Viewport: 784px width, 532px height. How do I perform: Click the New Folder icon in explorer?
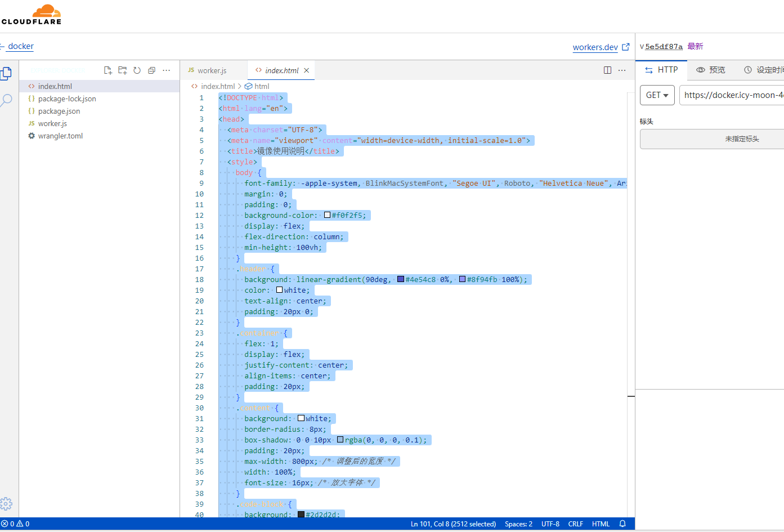click(x=123, y=70)
